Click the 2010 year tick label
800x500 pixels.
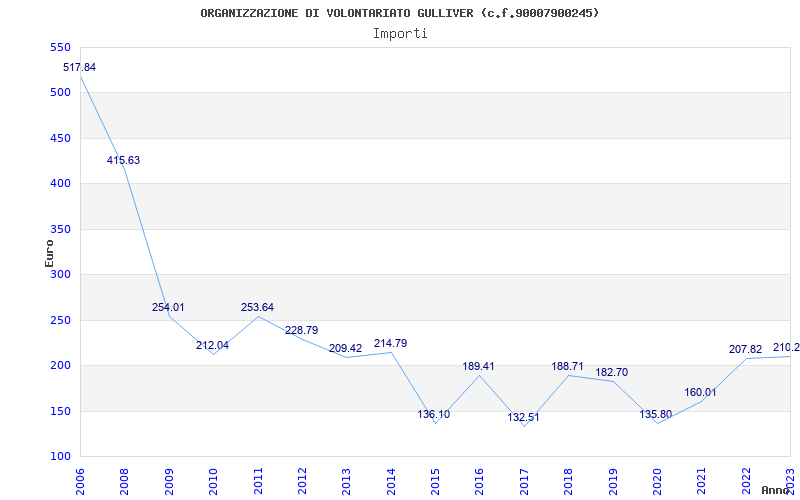[213, 482]
